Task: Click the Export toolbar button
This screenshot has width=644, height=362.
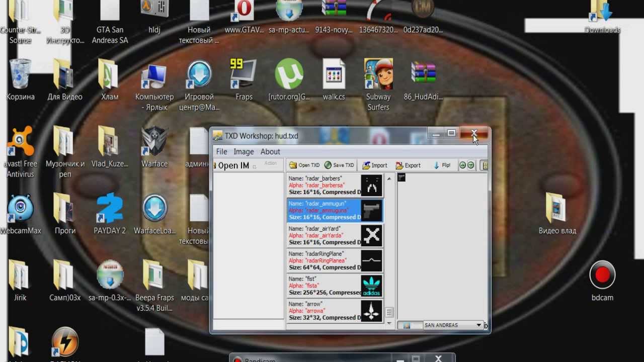Action: [x=408, y=165]
